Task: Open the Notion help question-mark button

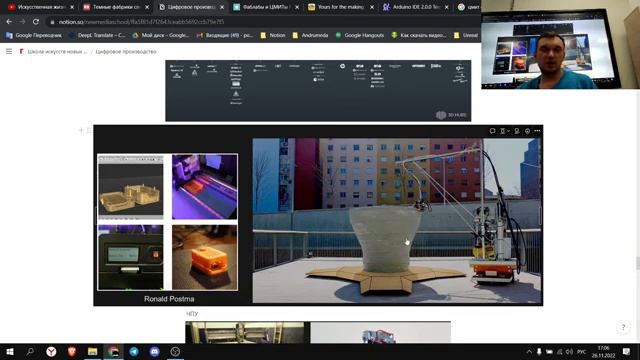Action: click(x=623, y=327)
